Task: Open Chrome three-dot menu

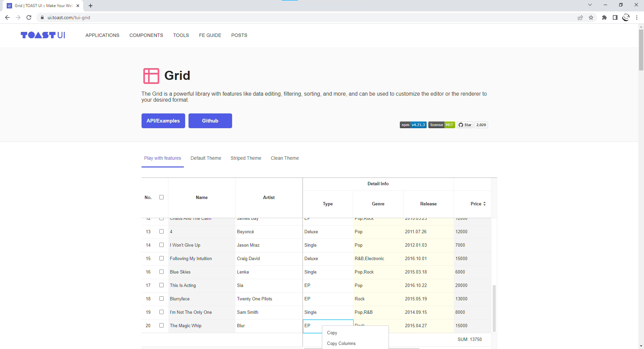Action: point(637,17)
